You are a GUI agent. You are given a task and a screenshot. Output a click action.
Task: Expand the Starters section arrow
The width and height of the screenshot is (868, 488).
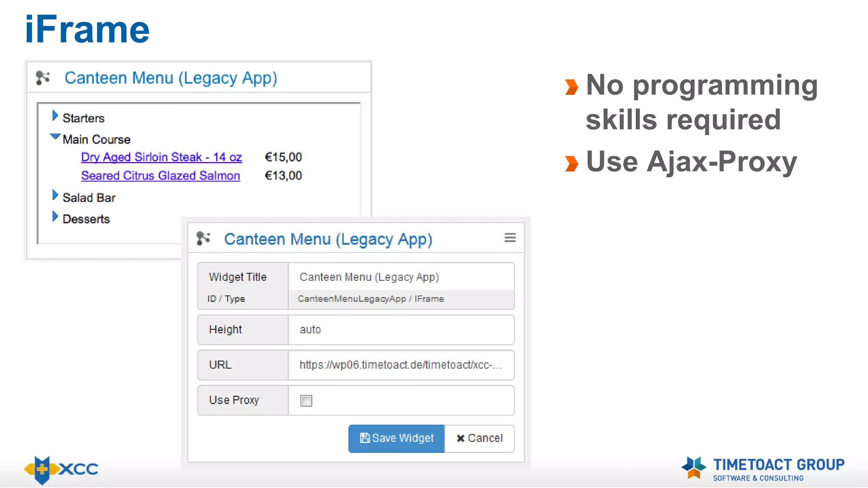tap(55, 116)
